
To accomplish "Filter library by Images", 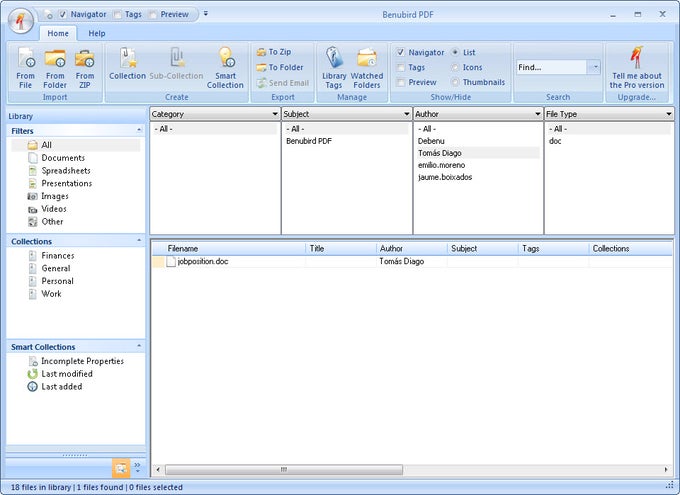I will tap(48, 196).
